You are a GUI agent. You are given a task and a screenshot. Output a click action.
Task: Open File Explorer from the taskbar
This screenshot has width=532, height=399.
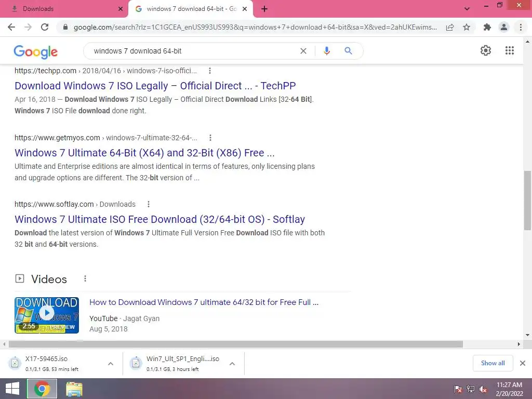[74, 389]
